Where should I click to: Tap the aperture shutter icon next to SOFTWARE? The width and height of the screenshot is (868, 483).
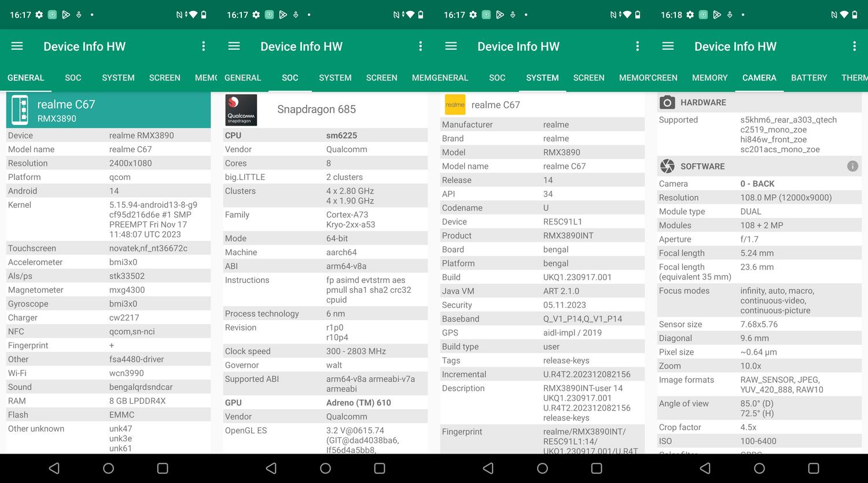point(667,166)
